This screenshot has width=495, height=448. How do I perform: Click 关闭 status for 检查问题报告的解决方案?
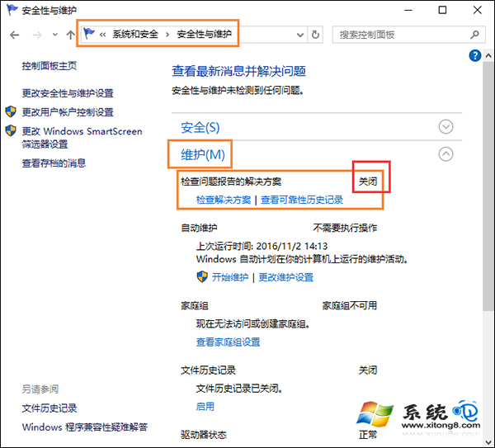(368, 182)
